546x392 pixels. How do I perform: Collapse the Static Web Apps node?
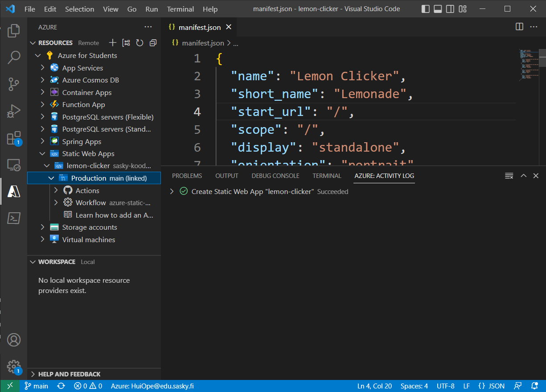[x=43, y=154]
